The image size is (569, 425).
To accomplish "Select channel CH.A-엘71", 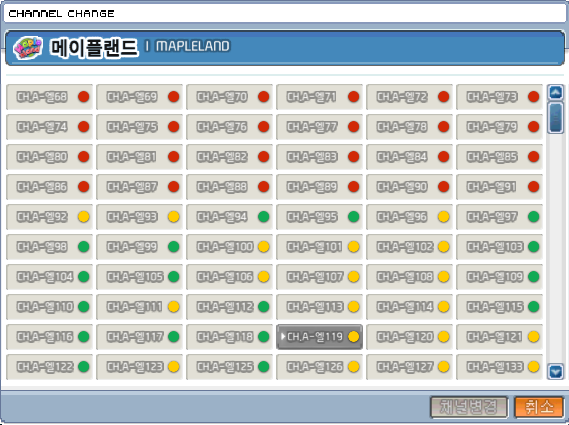I will [x=319, y=97].
